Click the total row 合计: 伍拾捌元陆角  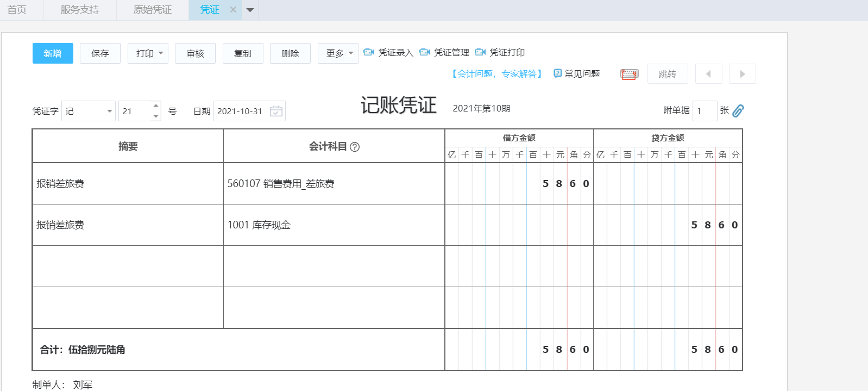238,350
